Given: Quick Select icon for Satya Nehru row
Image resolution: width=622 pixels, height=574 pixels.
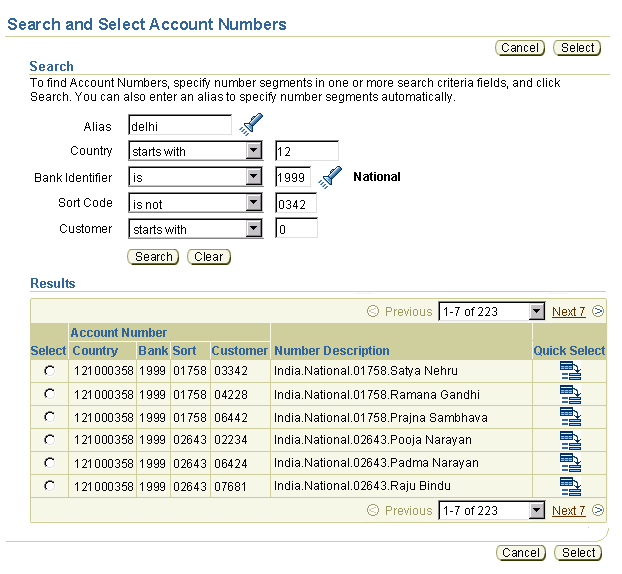Looking at the screenshot, I should coord(570,371).
